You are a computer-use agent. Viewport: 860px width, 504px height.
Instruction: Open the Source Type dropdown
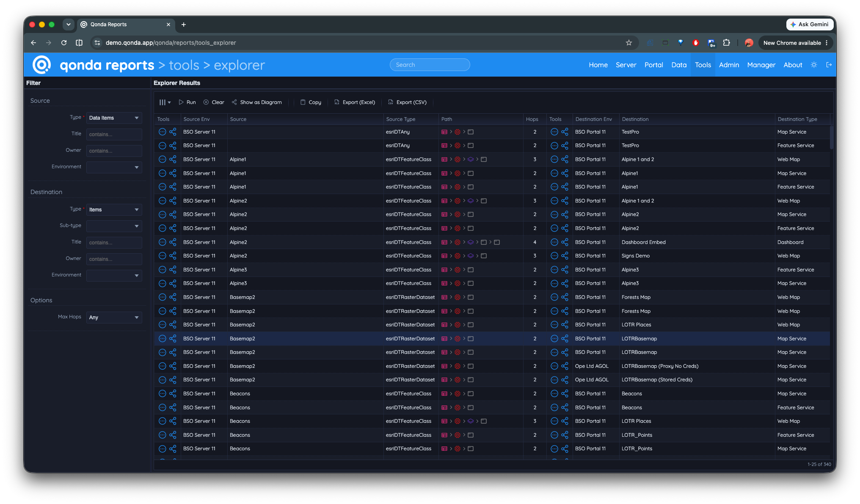pos(114,118)
